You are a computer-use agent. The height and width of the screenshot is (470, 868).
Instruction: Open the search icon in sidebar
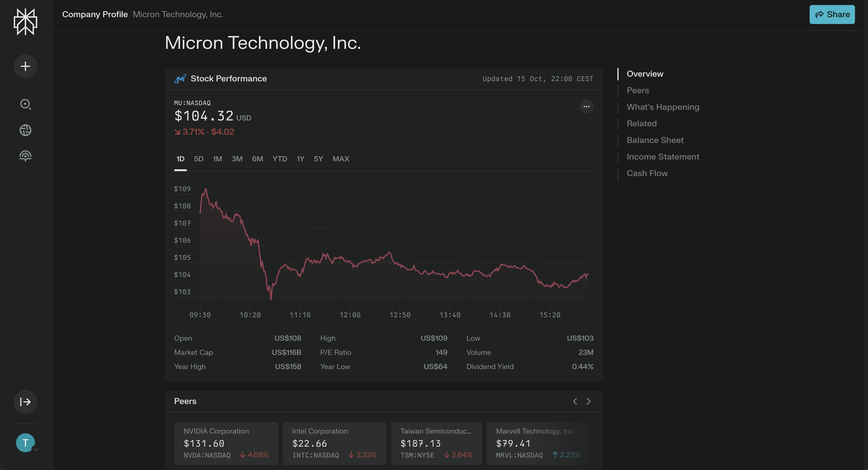25,104
